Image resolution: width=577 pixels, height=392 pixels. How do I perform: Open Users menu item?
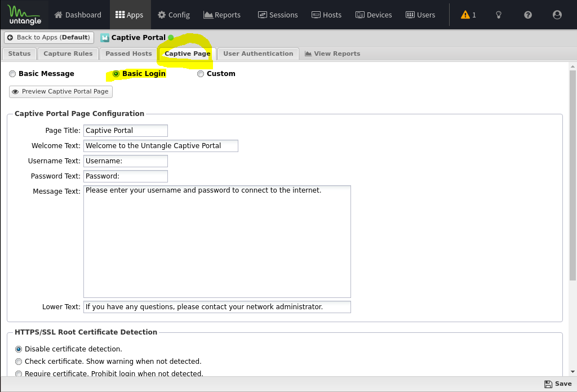tap(420, 15)
